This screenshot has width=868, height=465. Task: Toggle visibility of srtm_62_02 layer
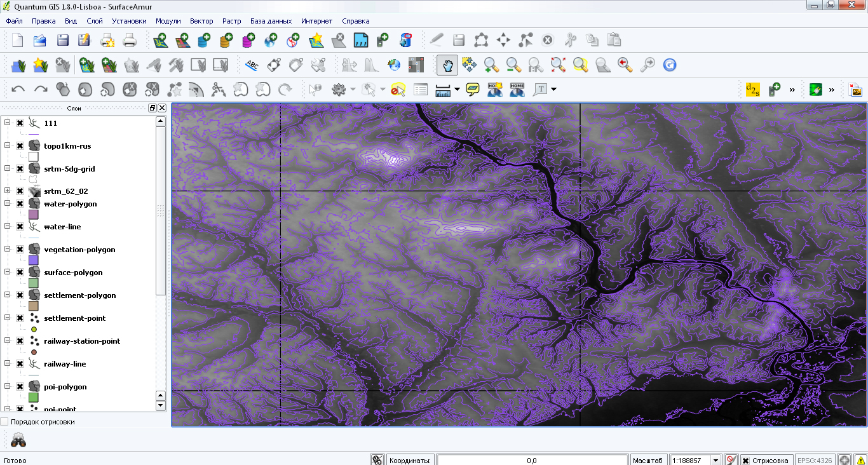(20, 191)
